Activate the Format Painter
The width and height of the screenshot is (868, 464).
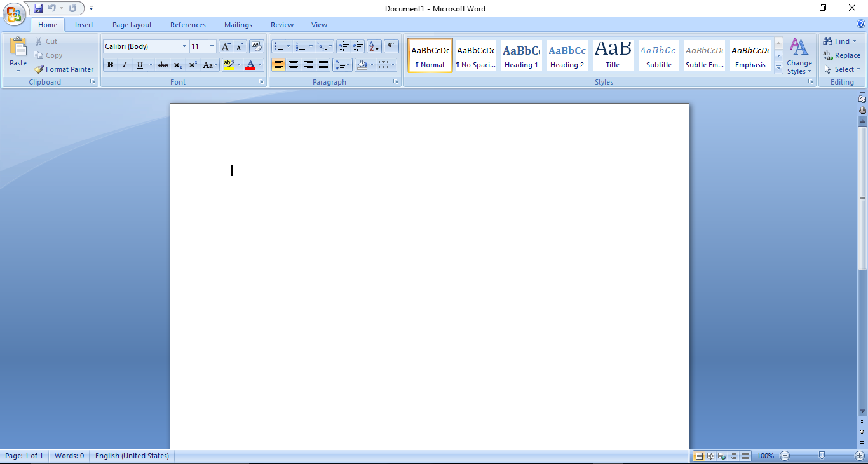64,69
